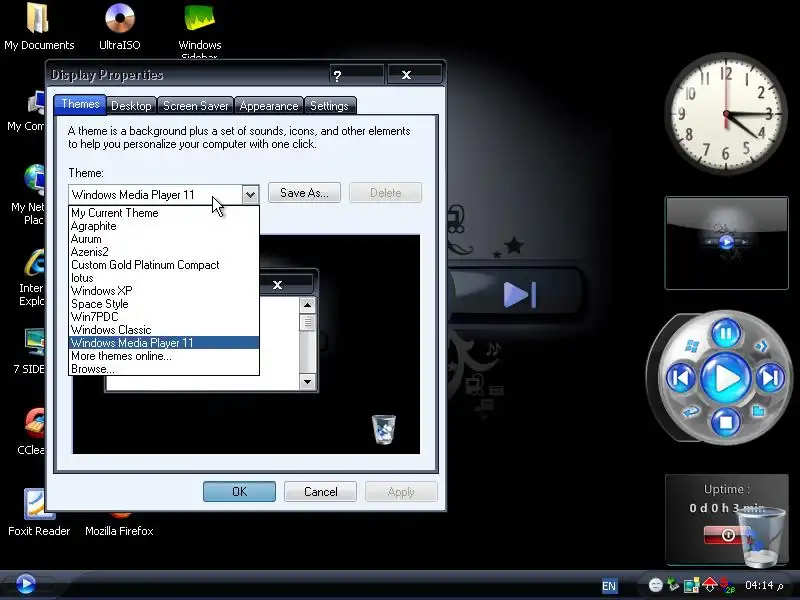The width and height of the screenshot is (800, 600).
Task: Click the OK button
Action: point(239,491)
